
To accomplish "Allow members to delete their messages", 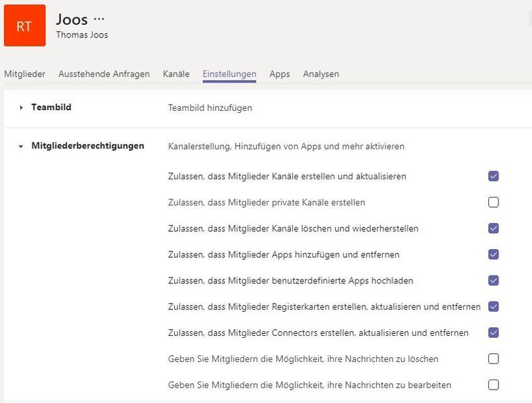I will [x=493, y=359].
